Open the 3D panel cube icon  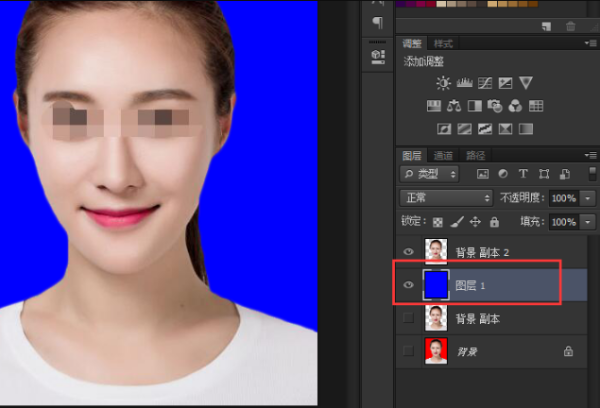pos(378,56)
